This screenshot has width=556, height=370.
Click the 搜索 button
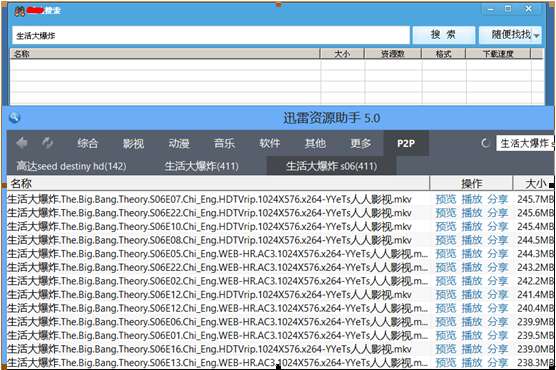[443, 35]
